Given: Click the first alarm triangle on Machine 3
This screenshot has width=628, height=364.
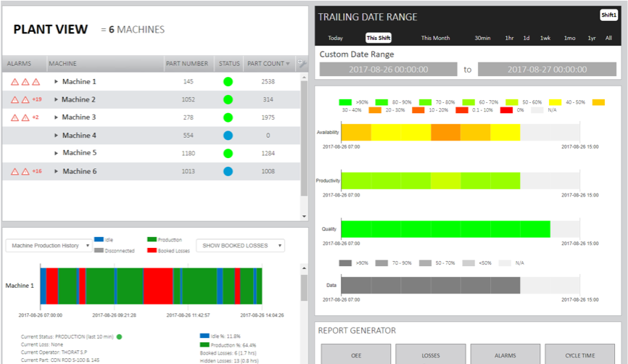Looking at the screenshot, I should pyautogui.click(x=15, y=117).
